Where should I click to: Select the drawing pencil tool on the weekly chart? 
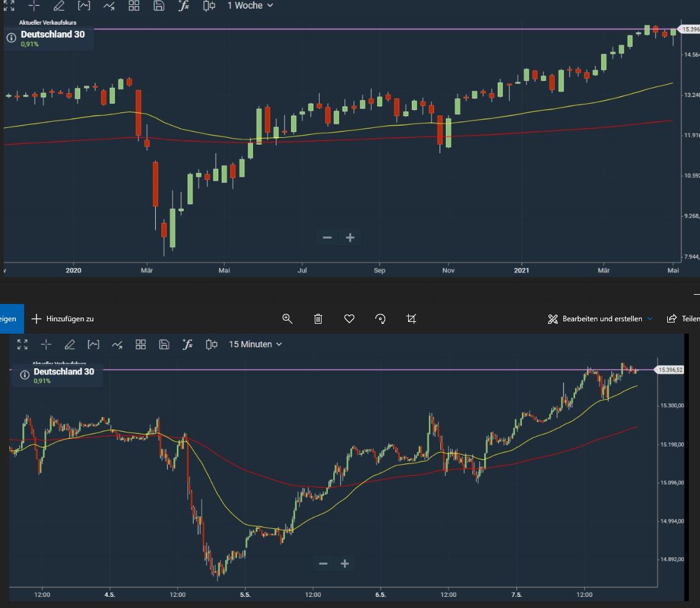tap(59, 6)
